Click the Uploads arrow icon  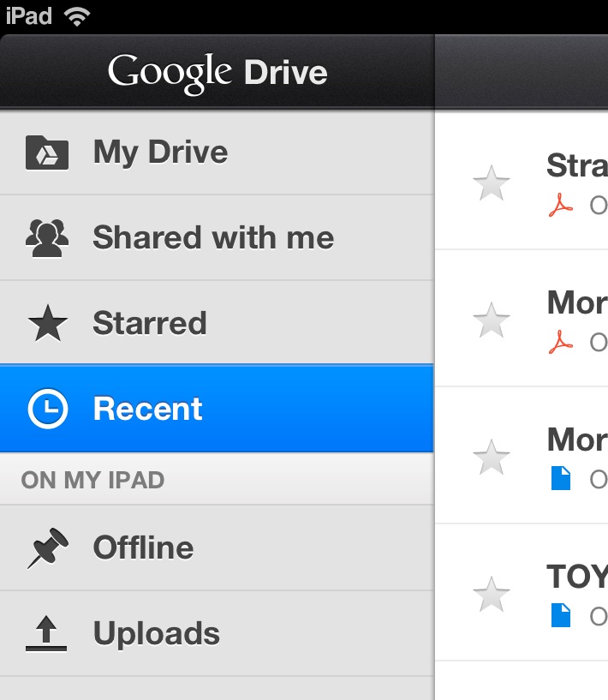click(x=46, y=633)
